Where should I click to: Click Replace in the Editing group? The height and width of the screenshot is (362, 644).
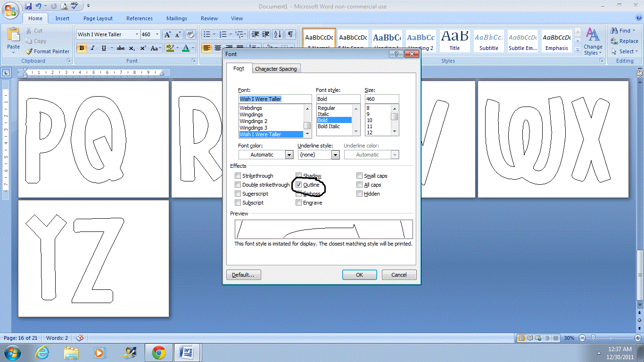coord(624,41)
